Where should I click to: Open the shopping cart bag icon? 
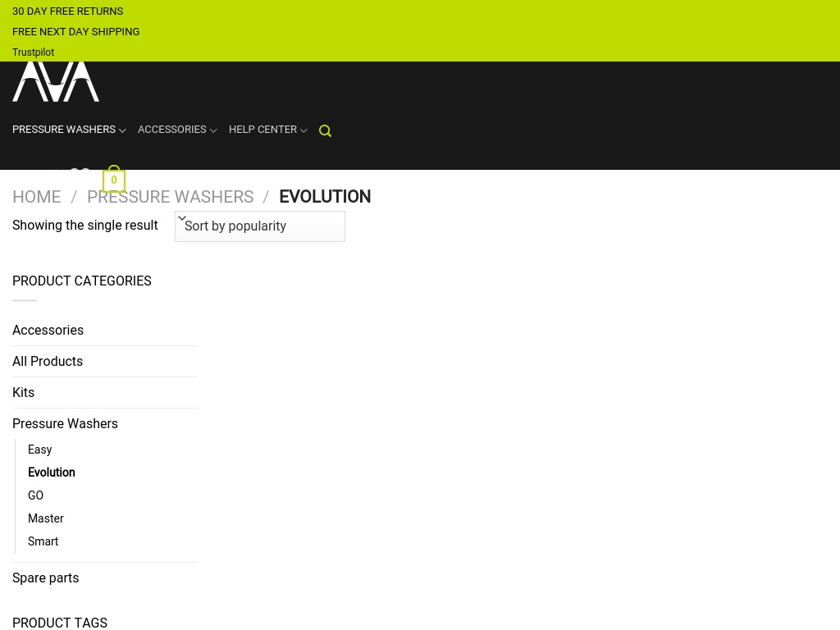click(x=114, y=180)
